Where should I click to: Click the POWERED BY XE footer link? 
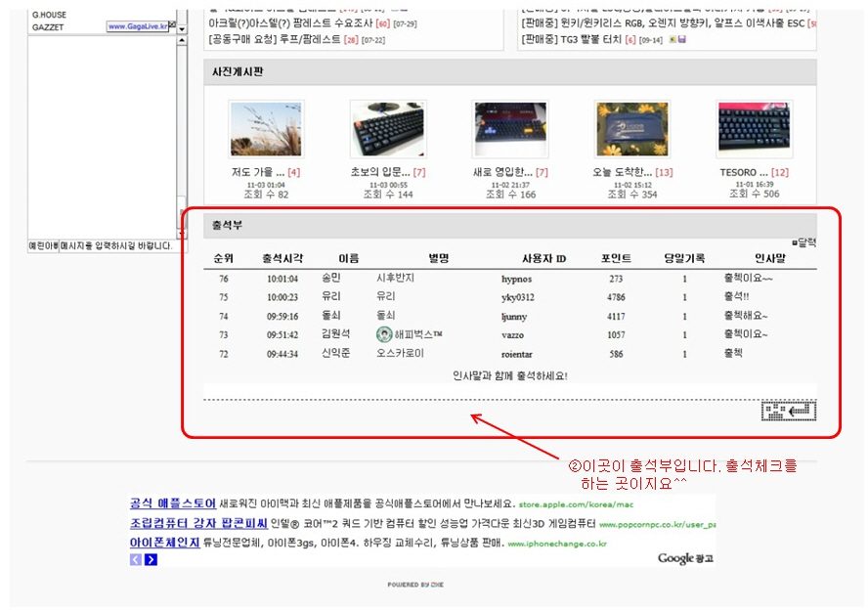tap(415, 585)
